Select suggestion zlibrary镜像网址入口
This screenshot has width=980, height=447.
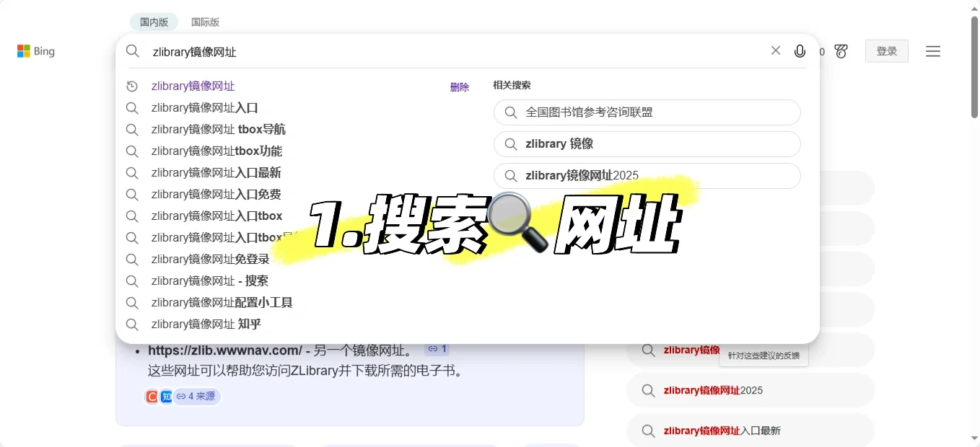(x=204, y=108)
